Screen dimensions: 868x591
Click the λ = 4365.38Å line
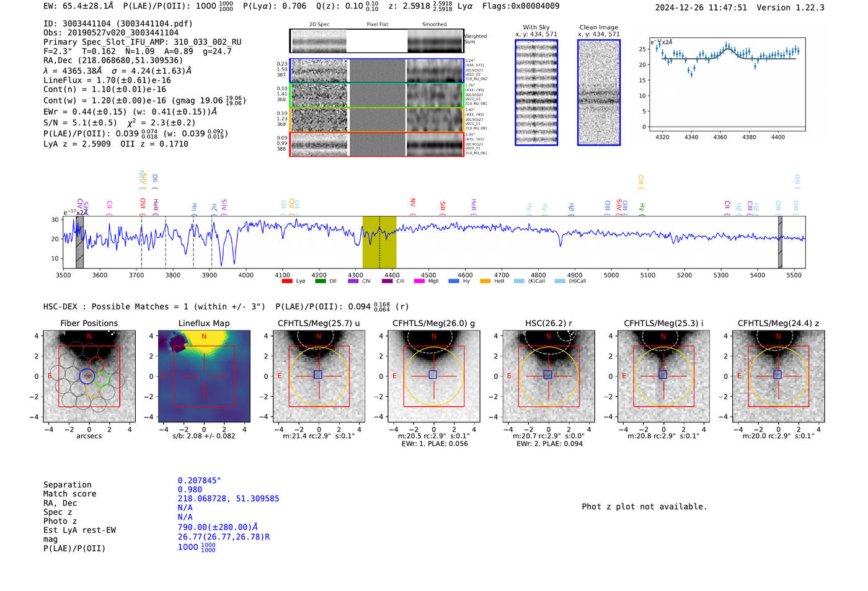coord(118,71)
